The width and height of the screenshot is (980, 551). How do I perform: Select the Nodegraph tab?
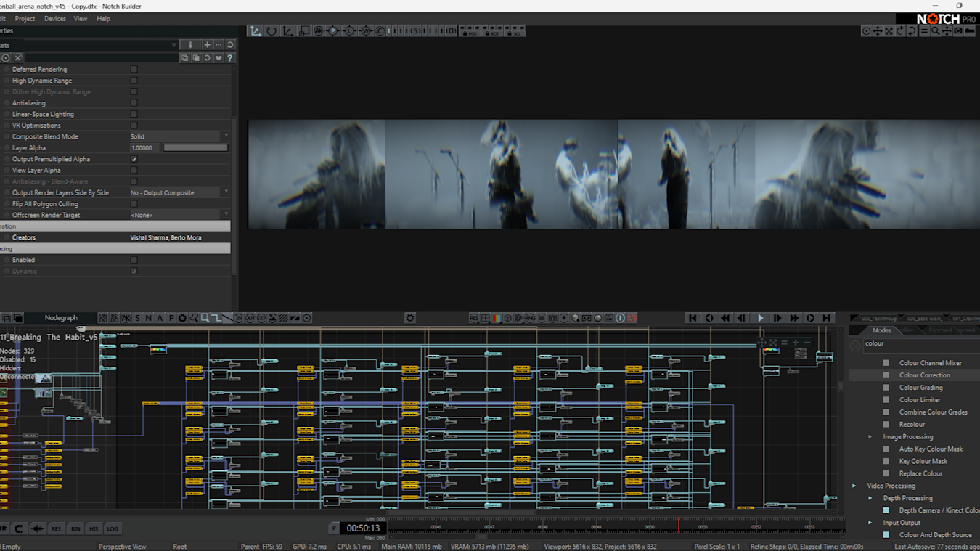61,318
